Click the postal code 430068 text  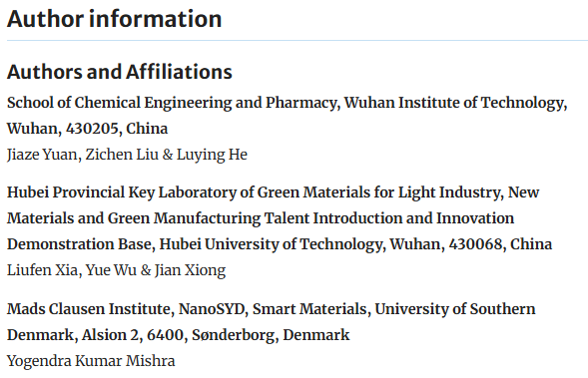(475, 244)
